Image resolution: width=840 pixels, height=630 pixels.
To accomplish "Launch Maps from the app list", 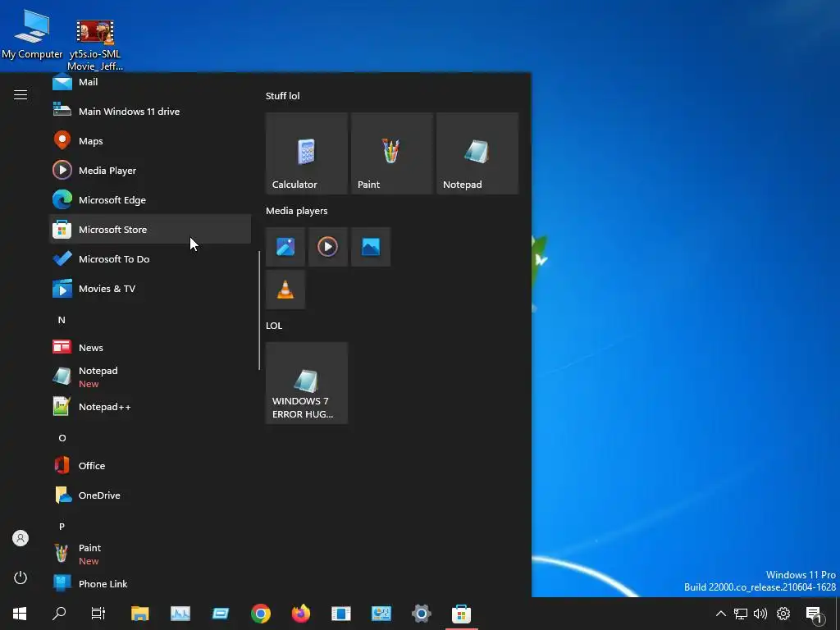I will [150, 141].
